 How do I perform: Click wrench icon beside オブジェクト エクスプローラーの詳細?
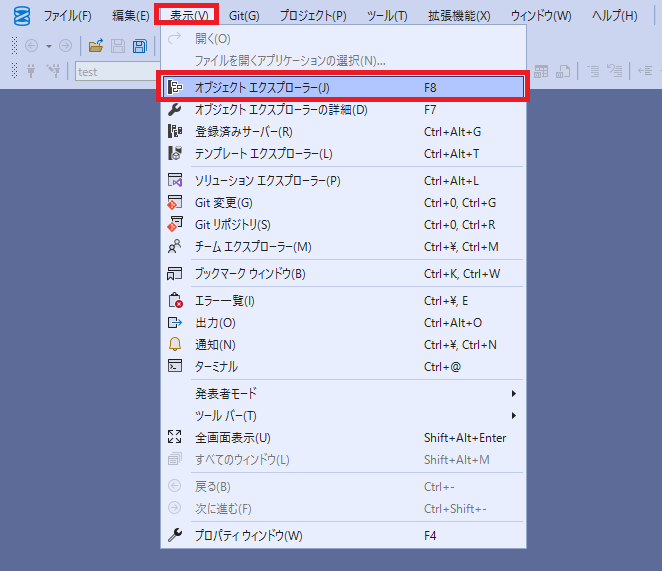coord(175,110)
